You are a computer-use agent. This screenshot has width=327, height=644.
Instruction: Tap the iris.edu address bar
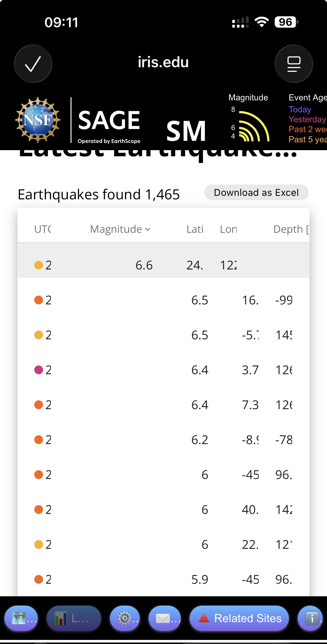pos(163,62)
